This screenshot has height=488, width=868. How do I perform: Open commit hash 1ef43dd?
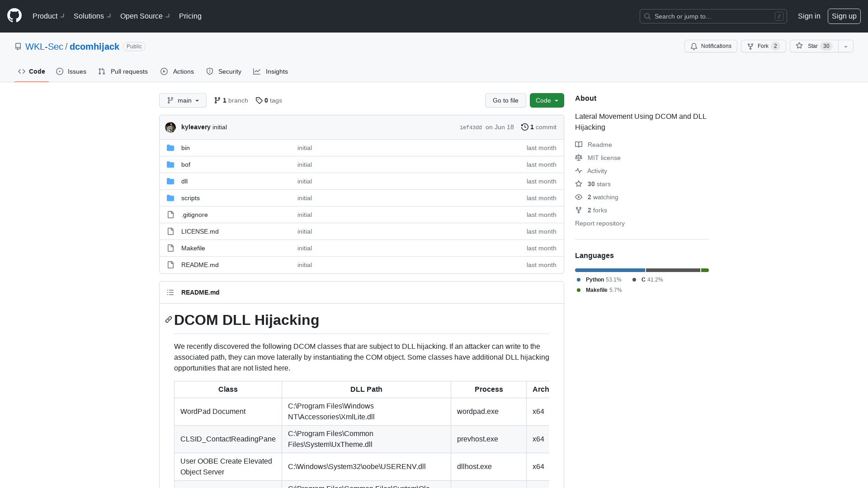tap(471, 127)
